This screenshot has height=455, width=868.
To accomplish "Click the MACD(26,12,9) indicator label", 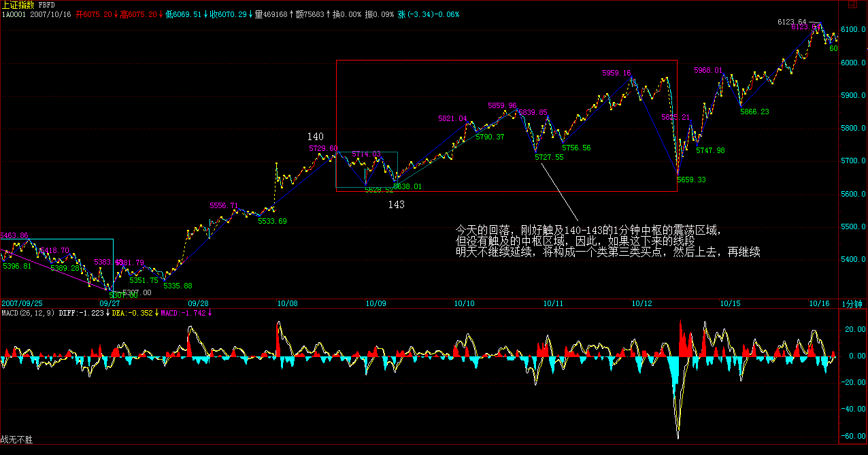I will [x=28, y=313].
